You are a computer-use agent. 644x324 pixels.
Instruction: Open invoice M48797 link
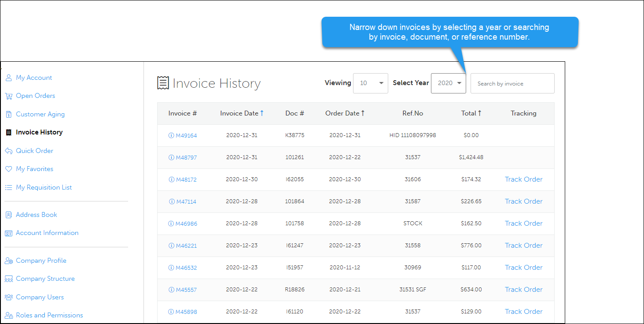point(186,158)
